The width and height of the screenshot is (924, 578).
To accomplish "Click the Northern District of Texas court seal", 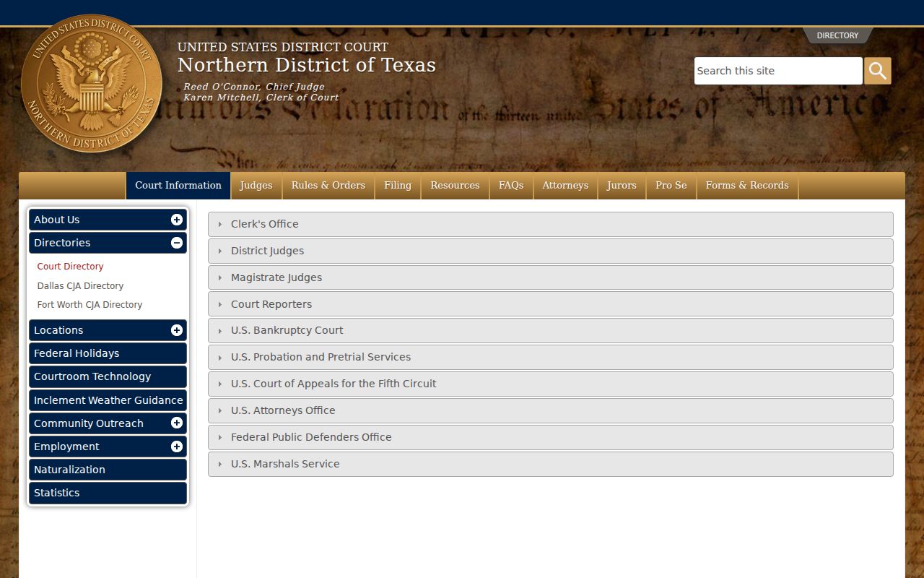I will click(x=92, y=83).
